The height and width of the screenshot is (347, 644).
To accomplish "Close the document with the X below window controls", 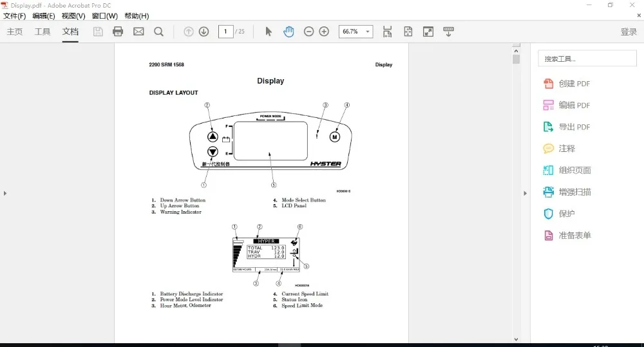I will (x=639, y=15).
